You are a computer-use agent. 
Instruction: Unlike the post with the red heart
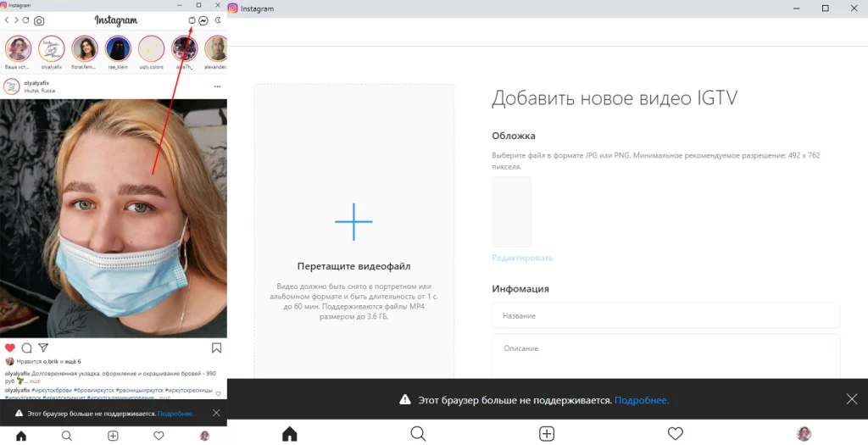(10, 348)
